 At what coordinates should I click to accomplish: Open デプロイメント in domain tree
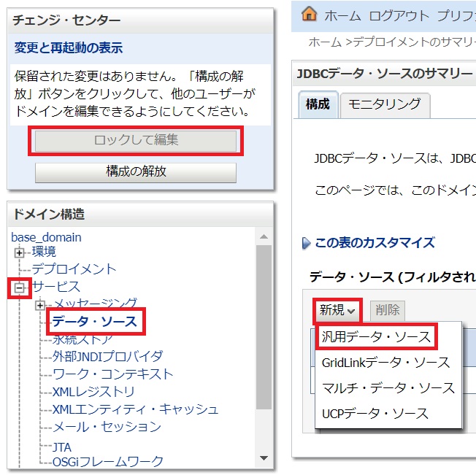pyautogui.click(x=74, y=269)
